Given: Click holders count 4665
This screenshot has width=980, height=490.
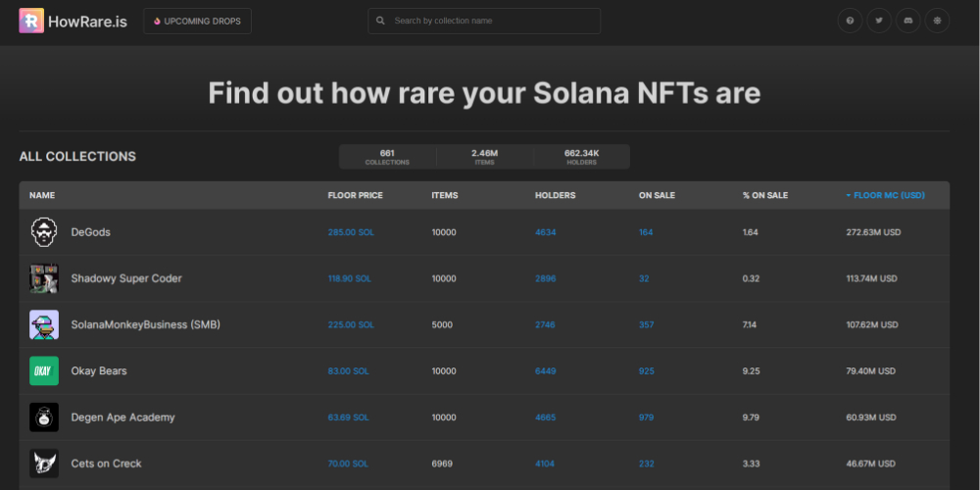Looking at the screenshot, I should 546,417.
